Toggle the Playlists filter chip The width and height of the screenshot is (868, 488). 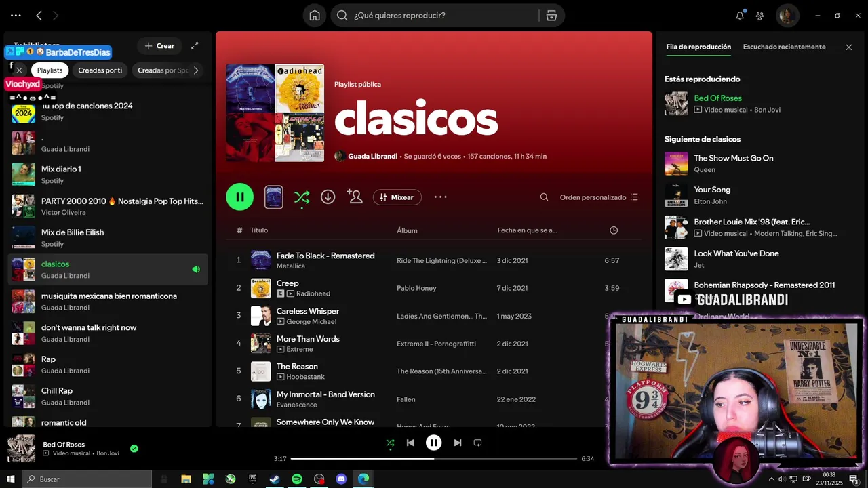[x=50, y=70]
